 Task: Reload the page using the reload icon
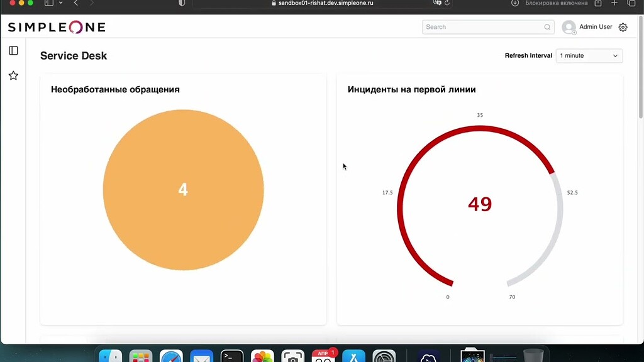447,4
